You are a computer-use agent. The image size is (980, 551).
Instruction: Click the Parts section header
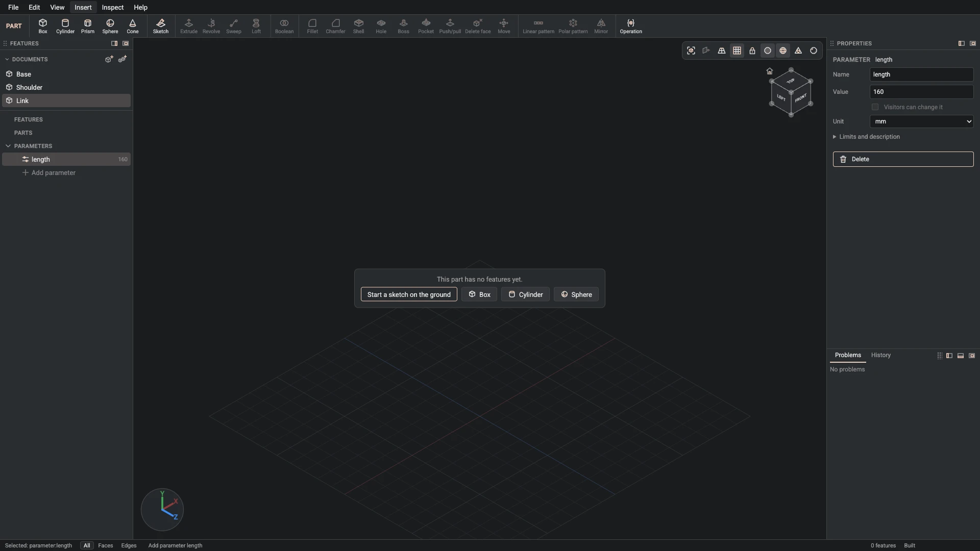click(23, 133)
